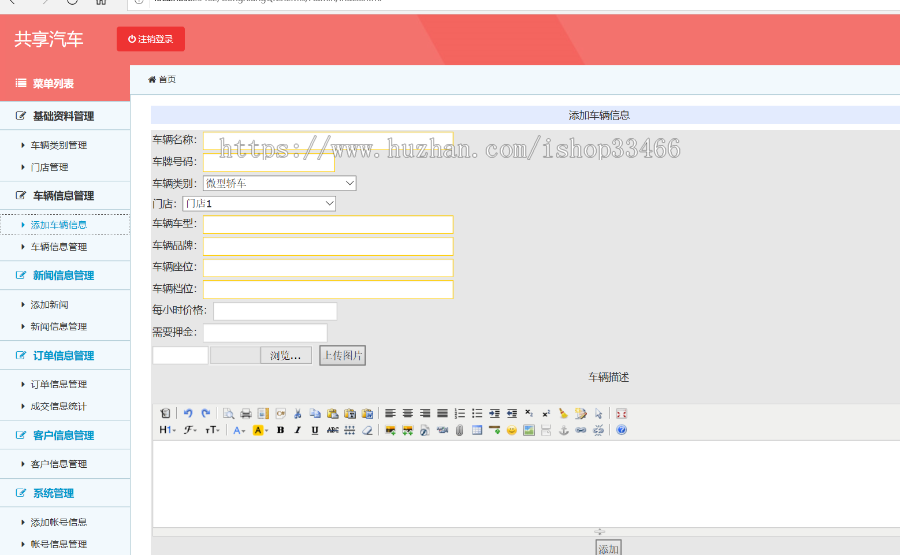The image size is (900, 555).
Task: Open 订单信息管理 submenu item
Action: (59, 384)
